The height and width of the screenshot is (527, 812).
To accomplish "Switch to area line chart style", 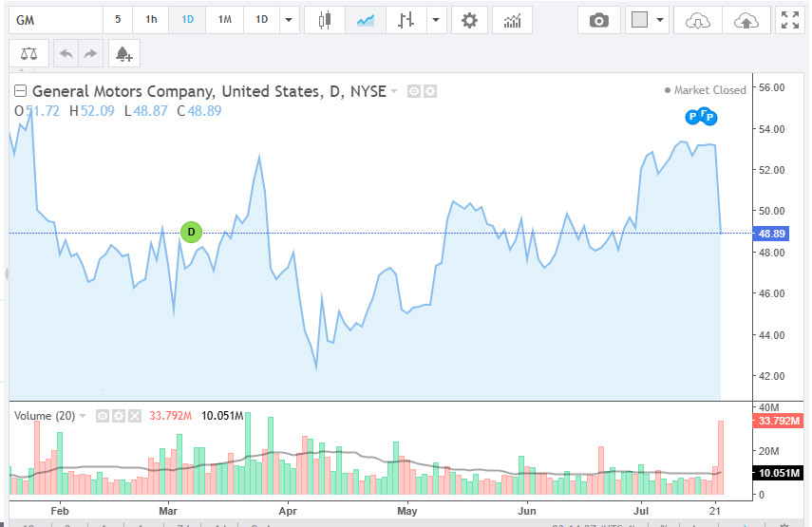I will pos(365,20).
